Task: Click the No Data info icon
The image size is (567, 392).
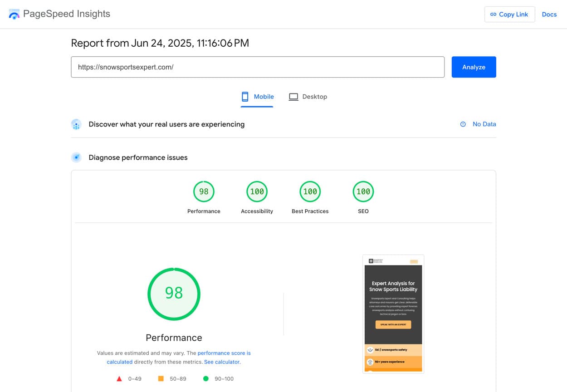Action: point(463,124)
